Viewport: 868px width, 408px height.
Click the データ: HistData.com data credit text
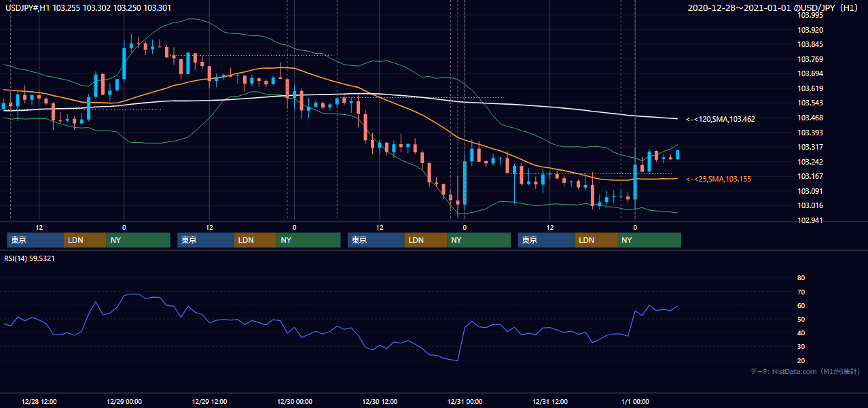806,371
